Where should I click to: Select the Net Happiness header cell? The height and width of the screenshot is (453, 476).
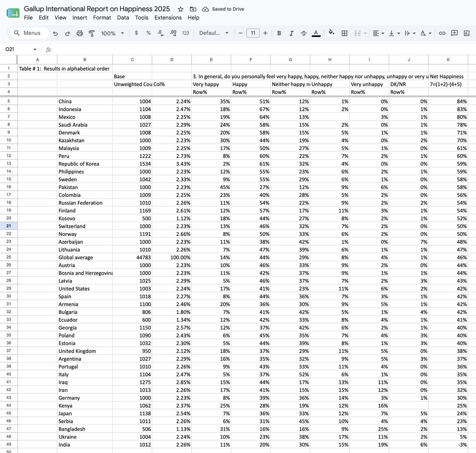click(448, 76)
